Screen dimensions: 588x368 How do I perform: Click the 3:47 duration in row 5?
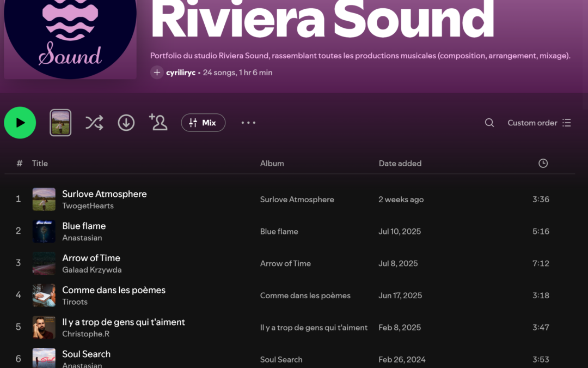pos(541,328)
